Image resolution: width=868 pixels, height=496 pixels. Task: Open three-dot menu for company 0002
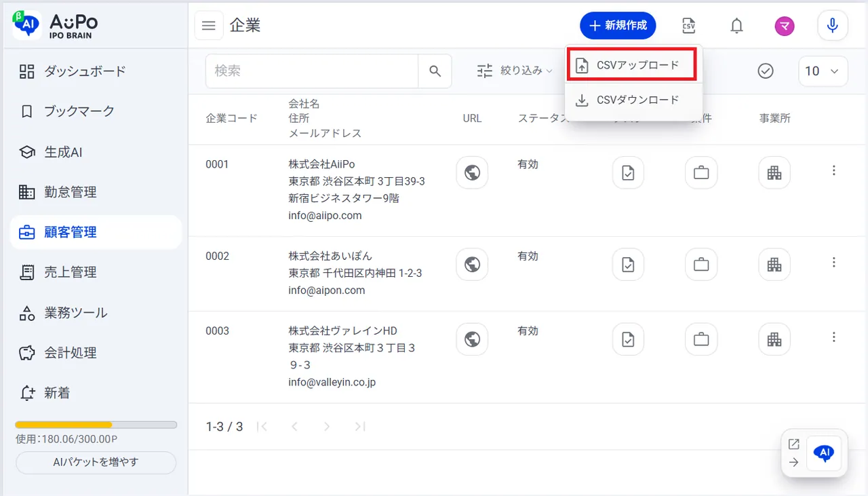tap(834, 263)
